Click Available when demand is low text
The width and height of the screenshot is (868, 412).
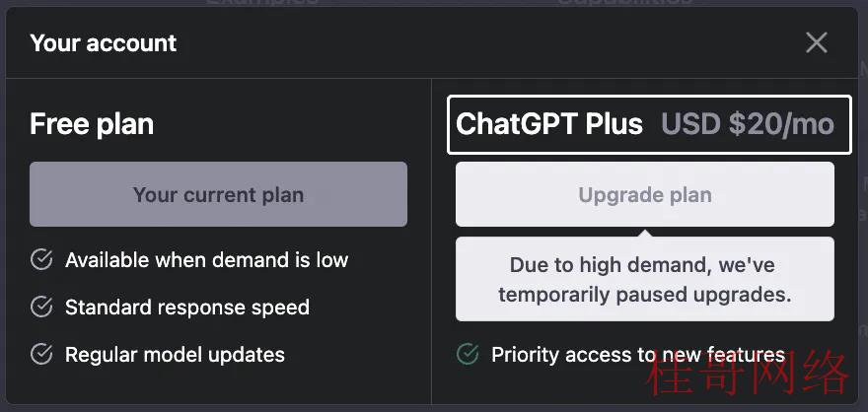206,259
